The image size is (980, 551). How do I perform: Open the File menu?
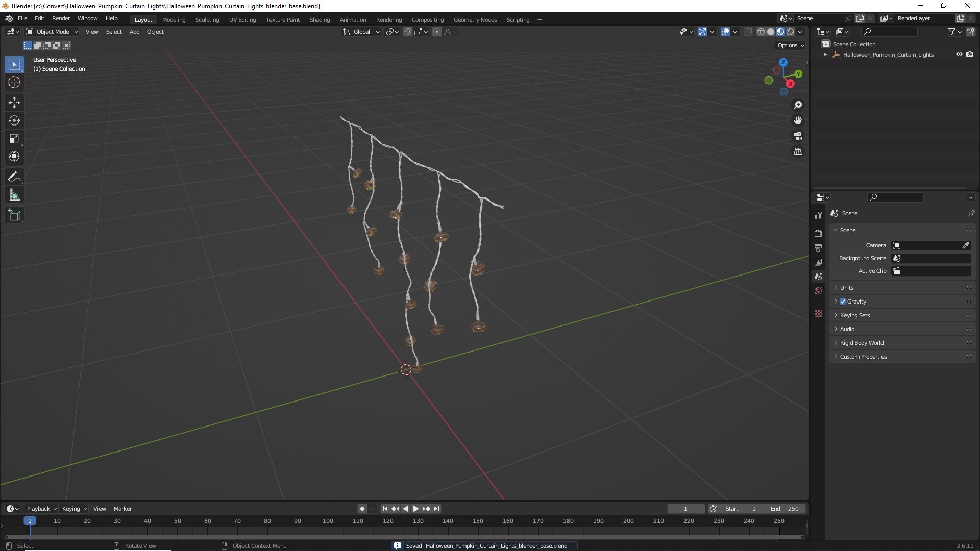coord(22,18)
